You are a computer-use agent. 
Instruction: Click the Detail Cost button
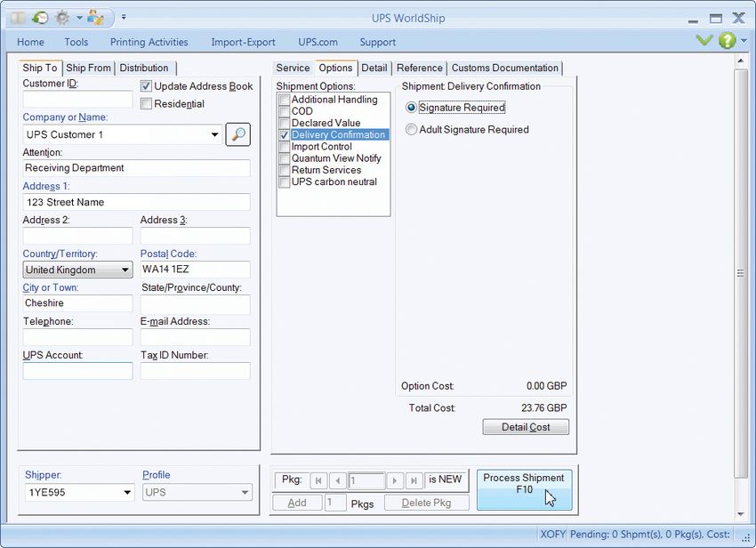coord(526,427)
